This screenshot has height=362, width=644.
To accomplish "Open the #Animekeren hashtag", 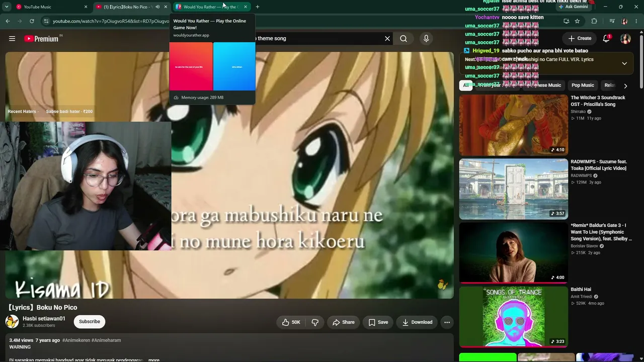I will point(76,340).
